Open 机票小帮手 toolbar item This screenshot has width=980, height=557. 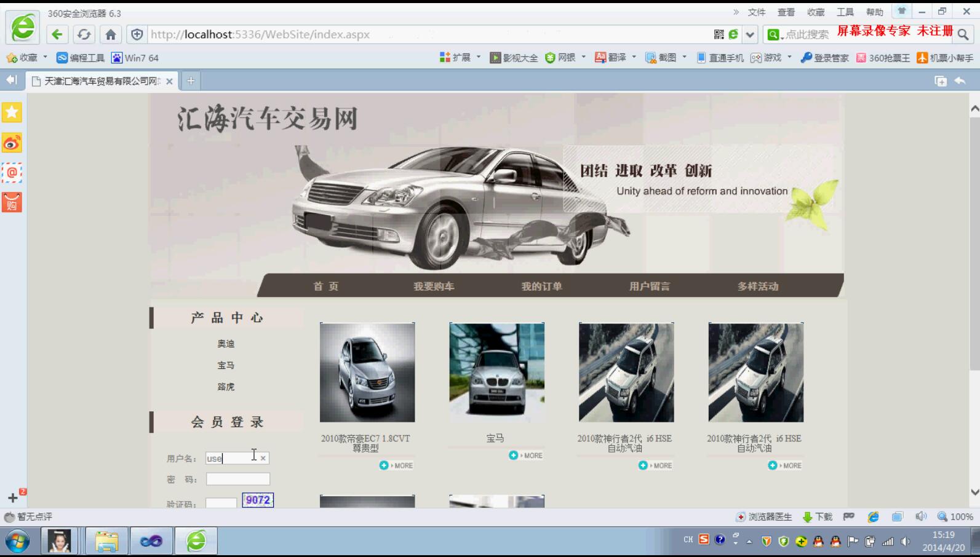945,58
